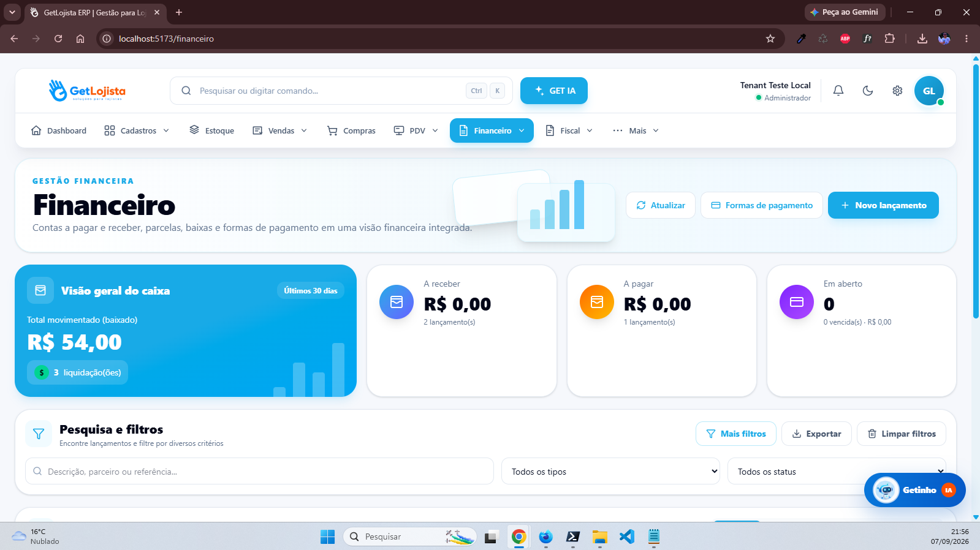The image size is (980, 550).
Task: Bookmark page with star icon
Action: coord(770,39)
